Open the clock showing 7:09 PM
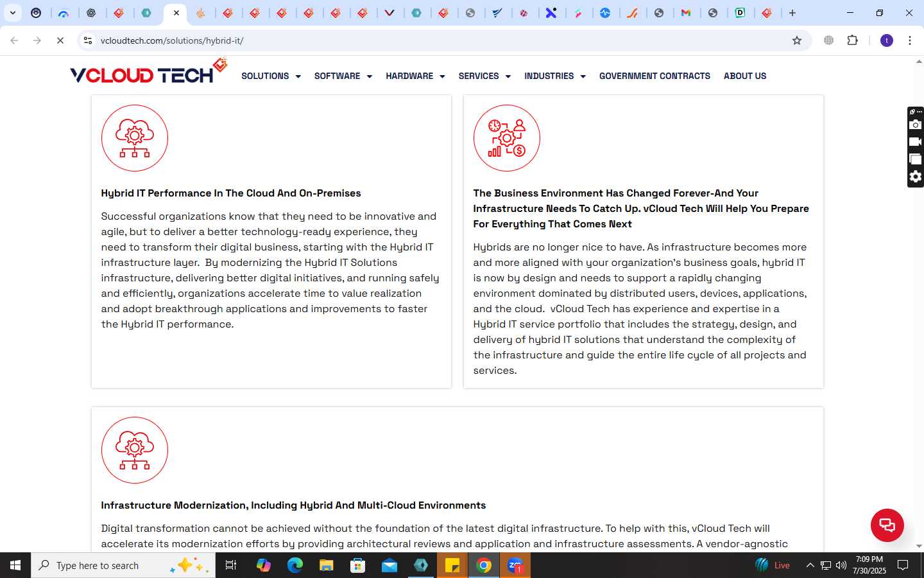 click(869, 565)
